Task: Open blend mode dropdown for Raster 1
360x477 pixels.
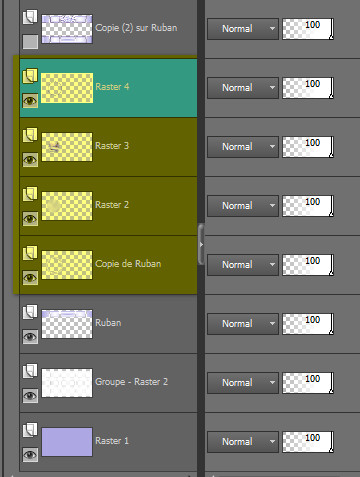Action: click(x=243, y=442)
